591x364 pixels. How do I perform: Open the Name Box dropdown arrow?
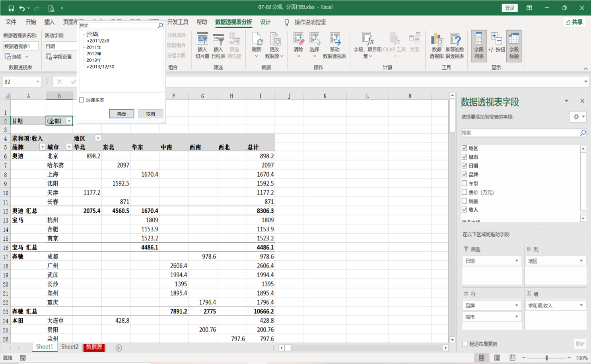tap(38, 82)
